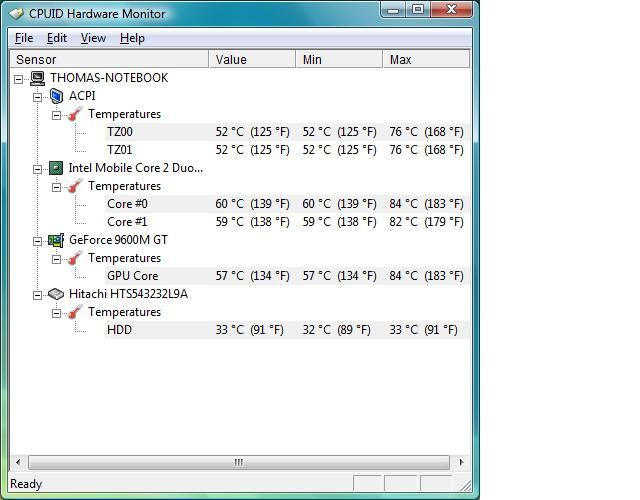Collapse the GeForce 9600M GT node
Viewport: 640px width, 500px height.
tap(37, 241)
